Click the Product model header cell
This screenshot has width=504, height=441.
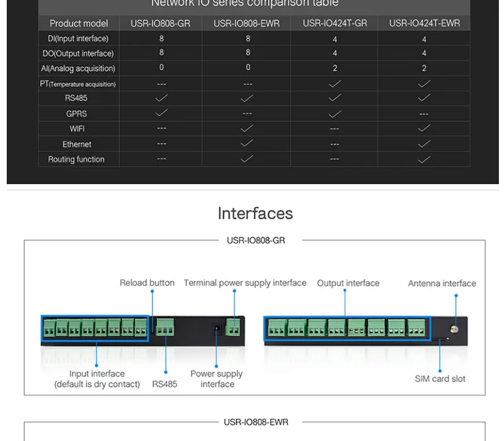click(79, 23)
